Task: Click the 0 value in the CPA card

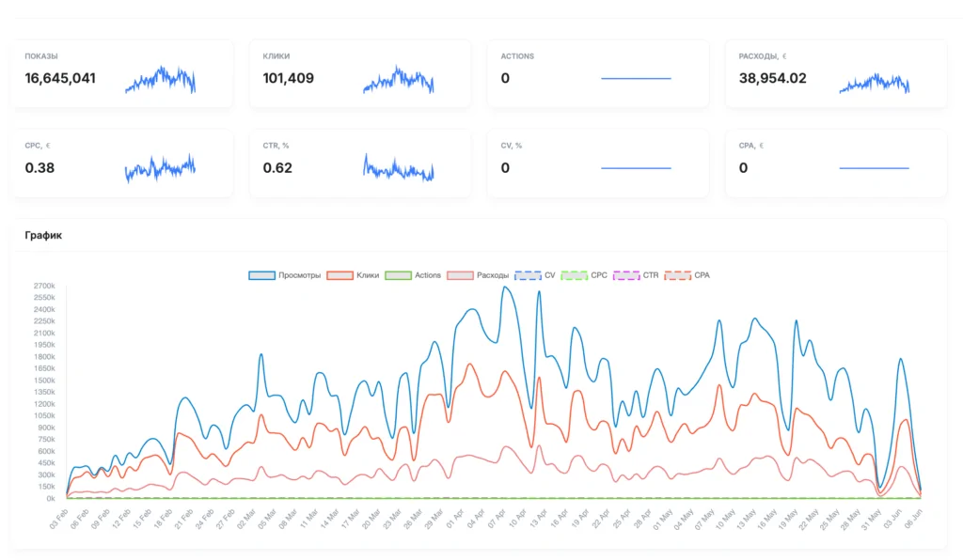Action: (x=743, y=168)
